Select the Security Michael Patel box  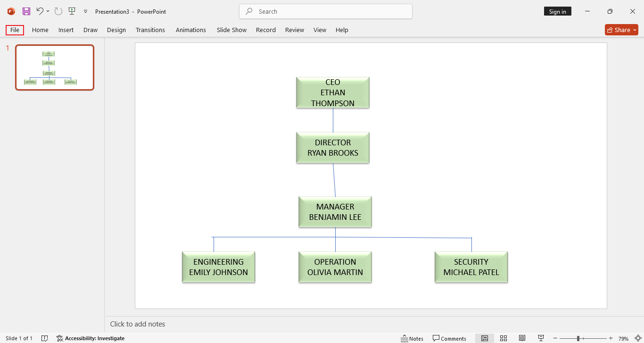pyautogui.click(x=471, y=267)
